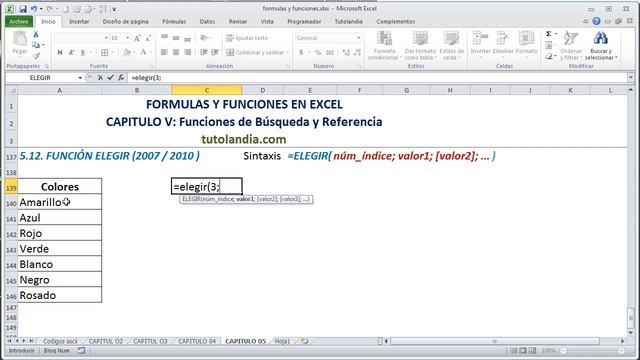Open the Portapapeles dialog launcher
This screenshot has width=640, height=360.
pos(47,66)
